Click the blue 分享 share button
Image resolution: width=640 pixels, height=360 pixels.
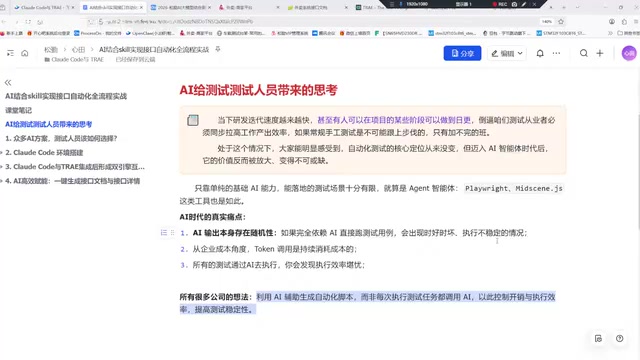(462, 53)
